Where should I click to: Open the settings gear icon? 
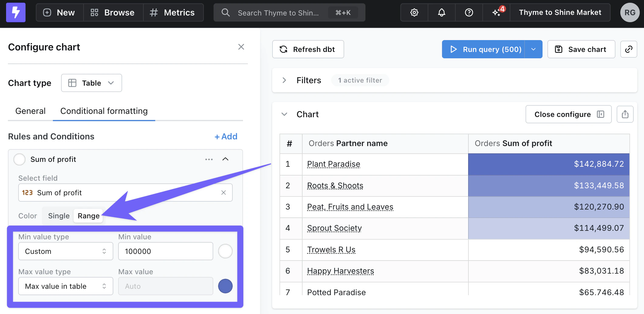[414, 12]
